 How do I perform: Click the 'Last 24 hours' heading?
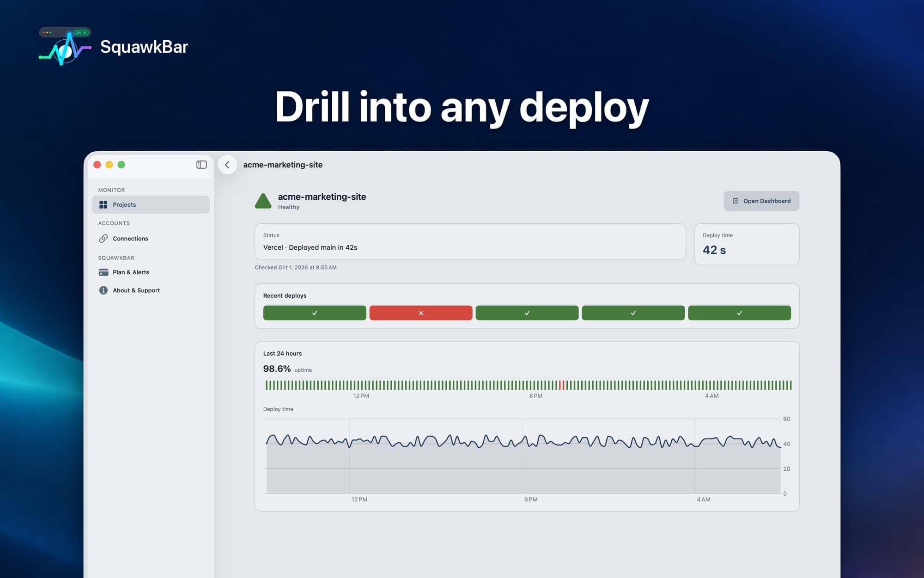pyautogui.click(x=282, y=353)
